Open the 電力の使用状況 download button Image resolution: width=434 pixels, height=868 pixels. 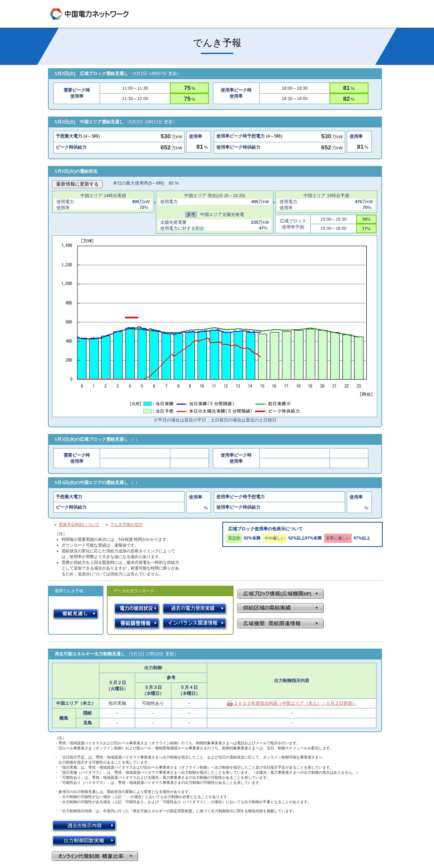click(137, 608)
